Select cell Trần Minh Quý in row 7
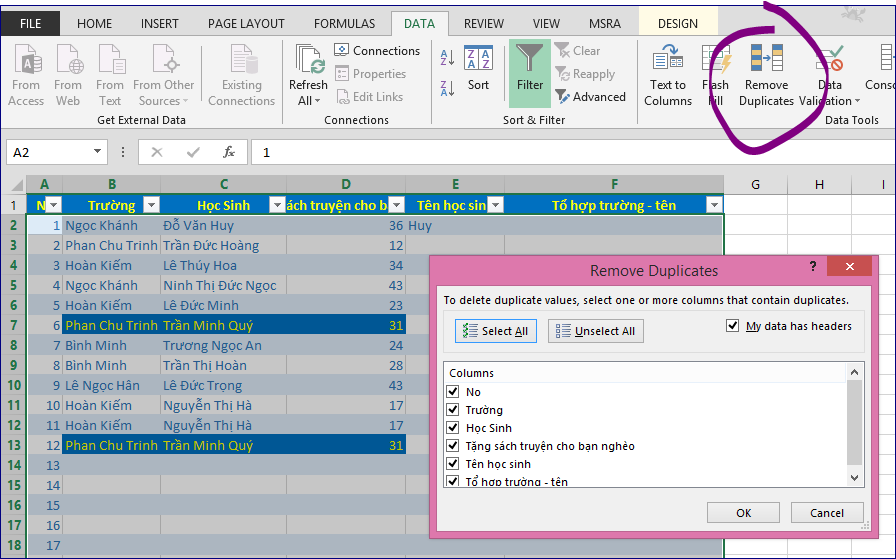896x559 pixels. pos(223,325)
